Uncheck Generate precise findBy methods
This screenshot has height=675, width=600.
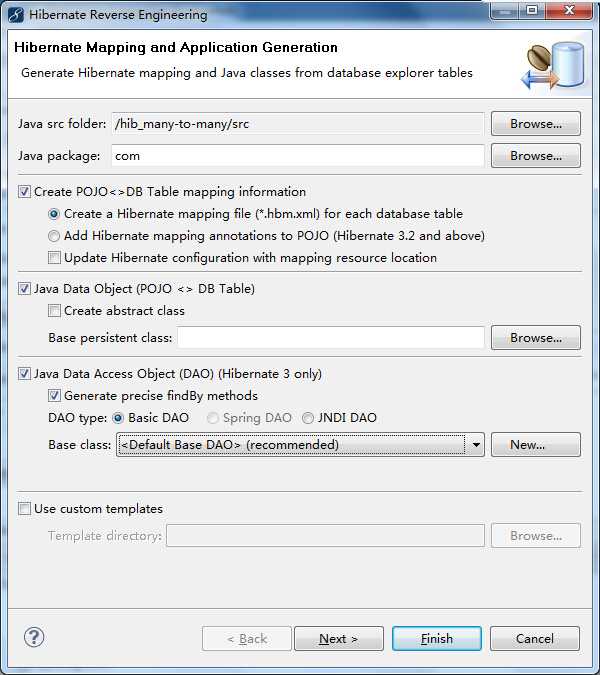click(55, 396)
